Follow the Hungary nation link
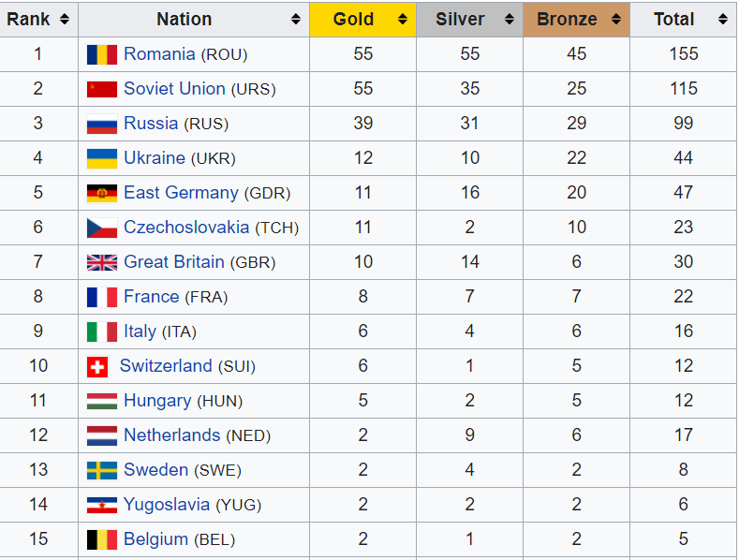The image size is (739, 560). [x=157, y=401]
